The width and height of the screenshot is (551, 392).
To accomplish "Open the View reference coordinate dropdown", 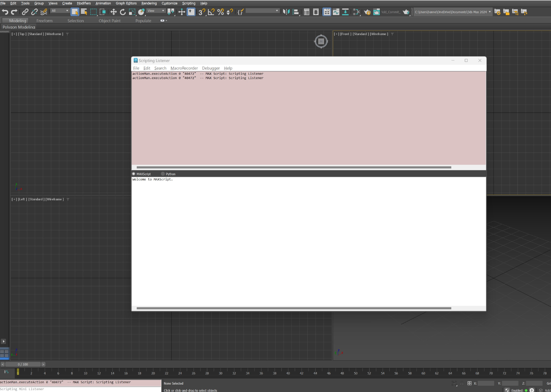I will click(x=156, y=11).
